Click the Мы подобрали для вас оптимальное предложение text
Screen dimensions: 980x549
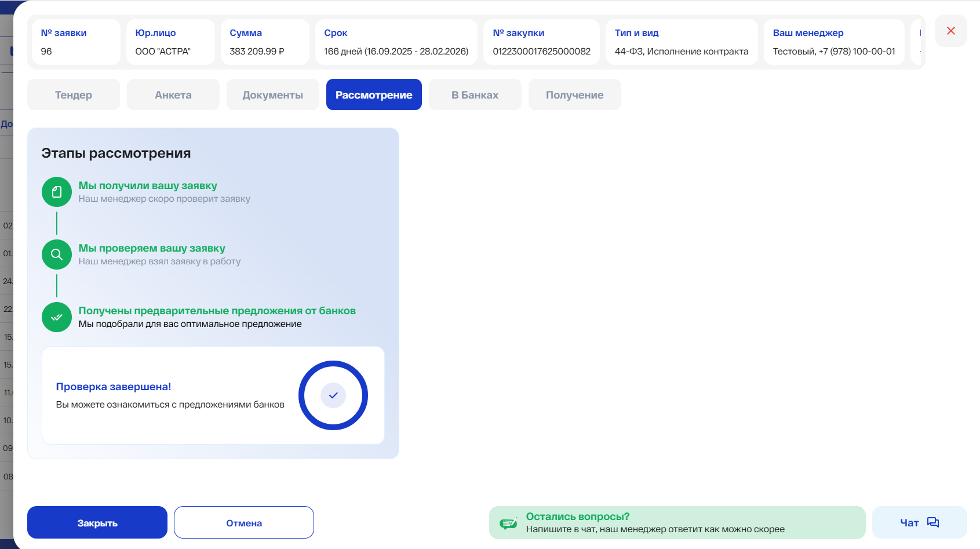tap(190, 324)
